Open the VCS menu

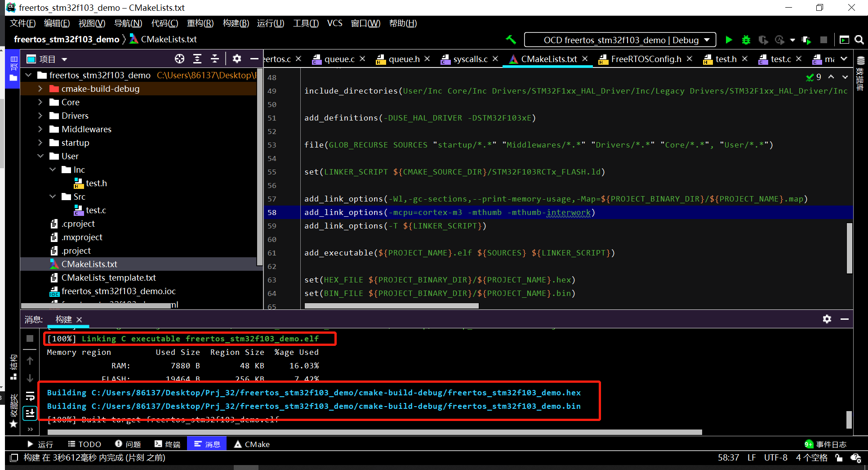(335, 23)
